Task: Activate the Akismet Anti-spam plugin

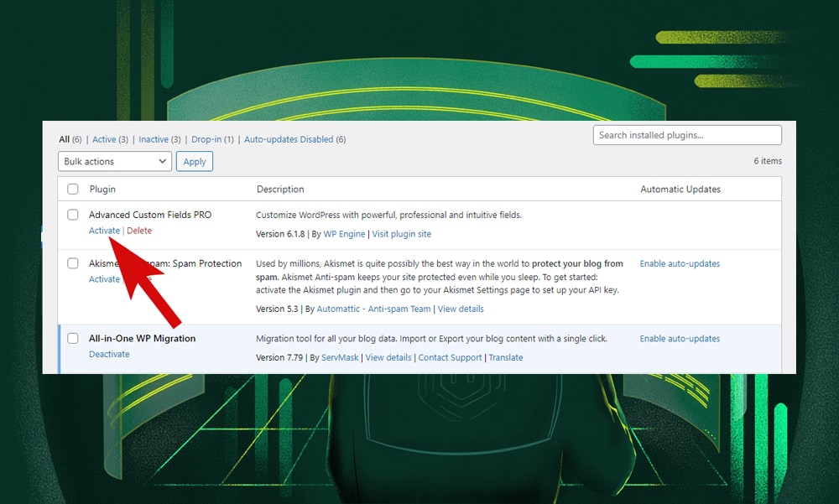Action: [x=103, y=278]
